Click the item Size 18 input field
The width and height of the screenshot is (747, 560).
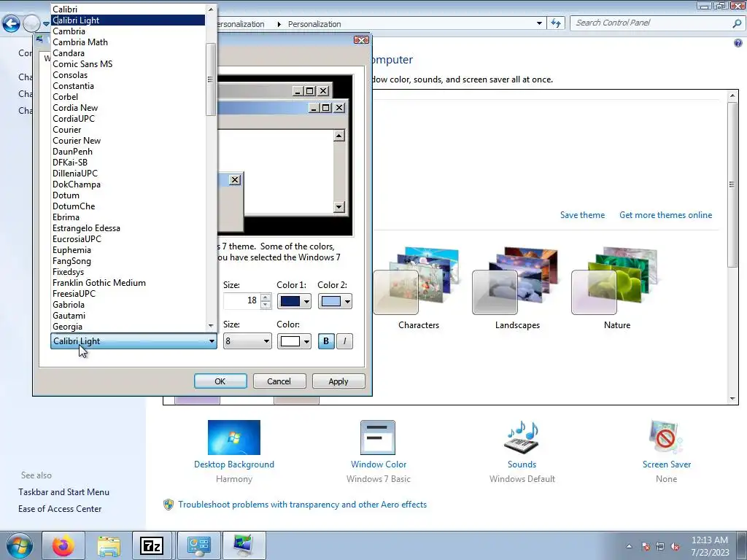tap(241, 300)
